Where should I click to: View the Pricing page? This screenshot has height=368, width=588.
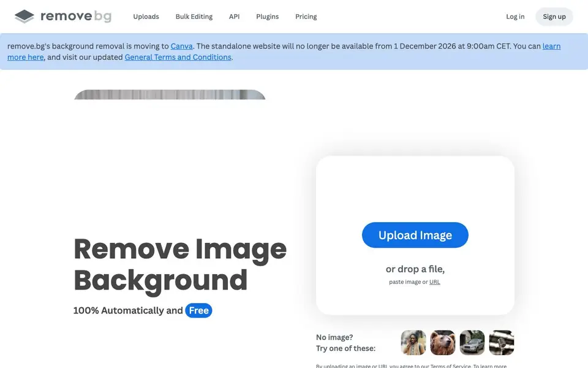click(306, 17)
